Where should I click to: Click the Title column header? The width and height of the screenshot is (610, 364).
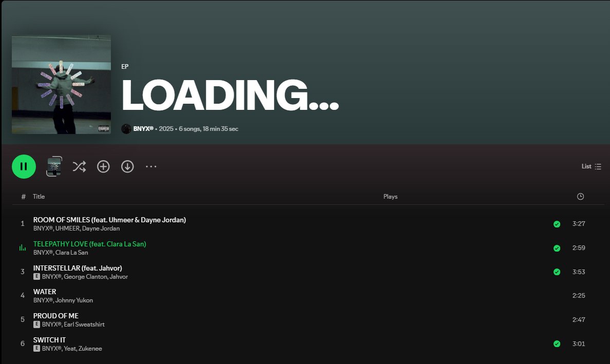coord(39,197)
